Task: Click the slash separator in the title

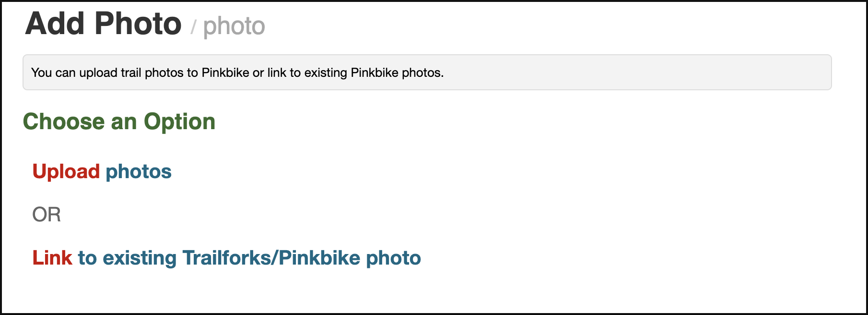Action: click(x=193, y=27)
